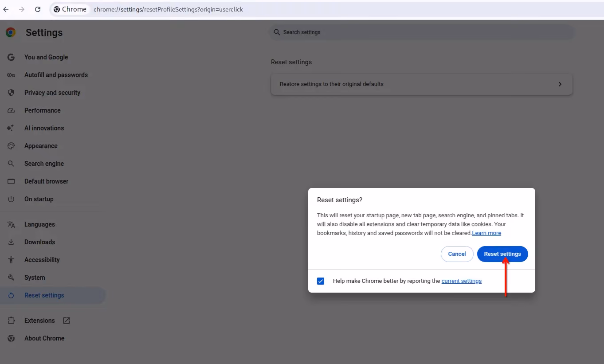This screenshot has width=604, height=364.
Task: Open the Learn more link
Action: [486, 233]
